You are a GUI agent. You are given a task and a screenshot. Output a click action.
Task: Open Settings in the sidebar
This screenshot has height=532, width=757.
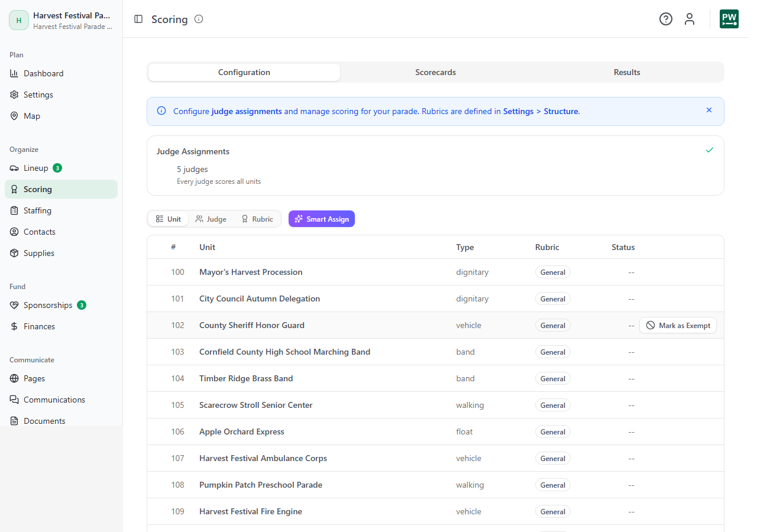tap(62, 95)
